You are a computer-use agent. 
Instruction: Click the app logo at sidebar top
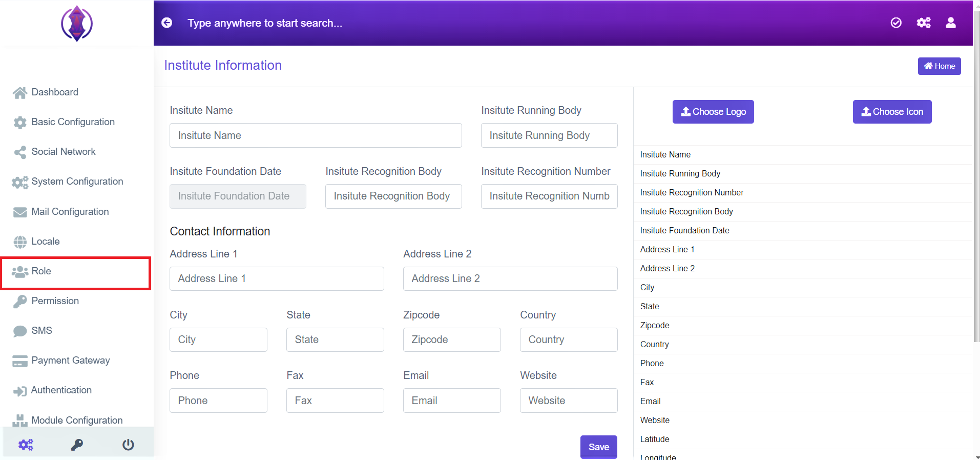(77, 24)
